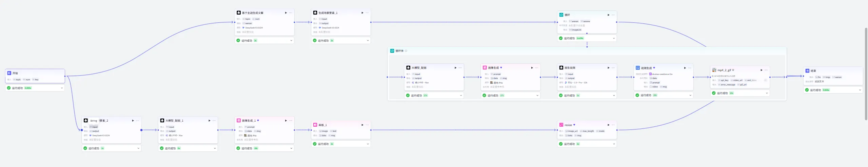Image resolution: width=868 pixels, height=167 pixels.
Task: Select the 图像生成 node title in loop
Action: pyautogui.click(x=493, y=68)
